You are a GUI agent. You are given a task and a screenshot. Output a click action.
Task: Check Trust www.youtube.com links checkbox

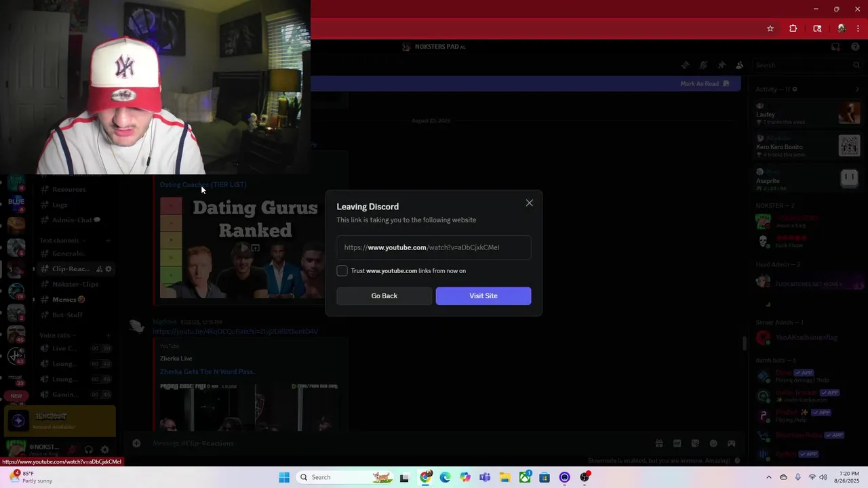click(x=342, y=270)
